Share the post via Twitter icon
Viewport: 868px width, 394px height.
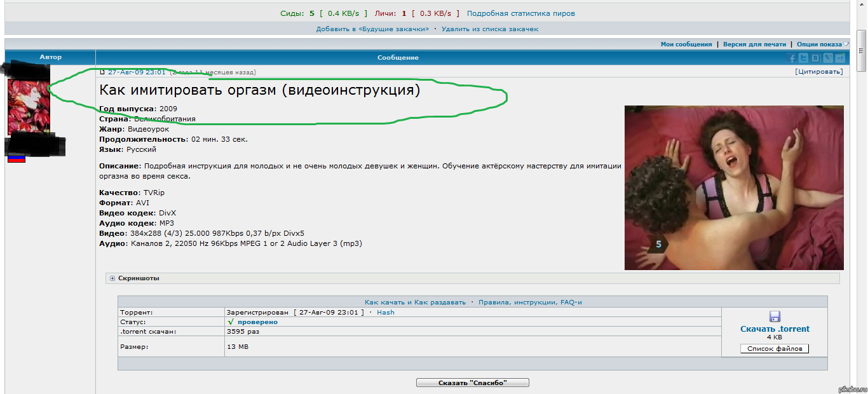coord(804,58)
